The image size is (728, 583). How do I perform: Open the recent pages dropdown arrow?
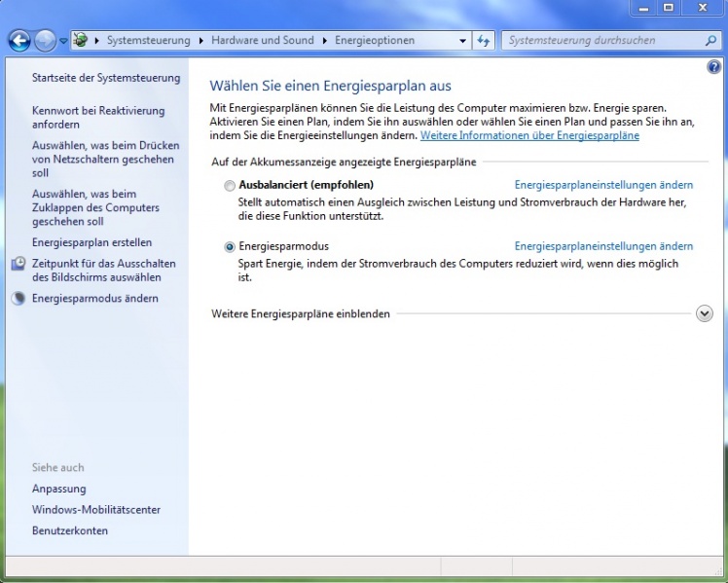click(x=63, y=41)
